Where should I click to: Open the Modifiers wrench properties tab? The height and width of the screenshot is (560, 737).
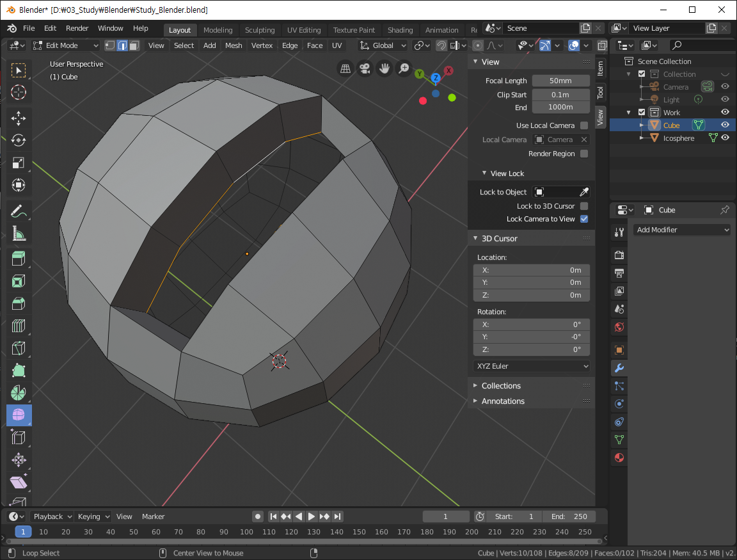point(619,368)
